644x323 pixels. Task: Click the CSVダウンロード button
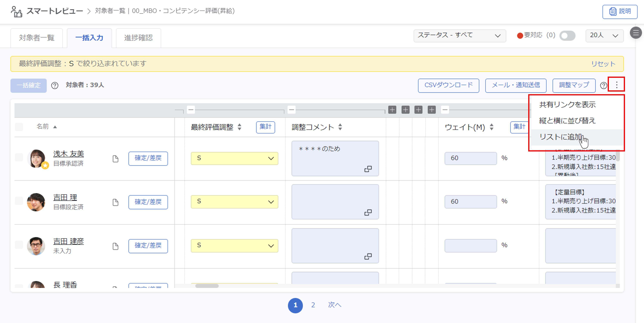tap(448, 85)
